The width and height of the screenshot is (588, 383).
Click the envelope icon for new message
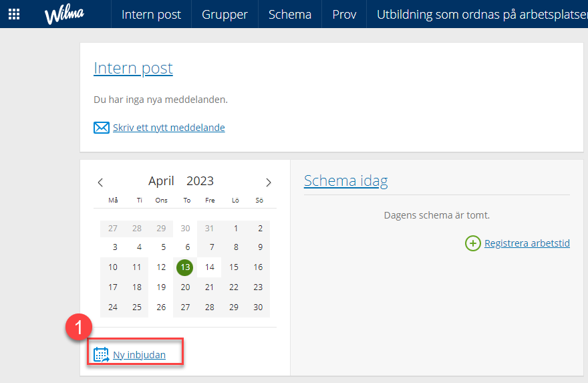(102, 128)
